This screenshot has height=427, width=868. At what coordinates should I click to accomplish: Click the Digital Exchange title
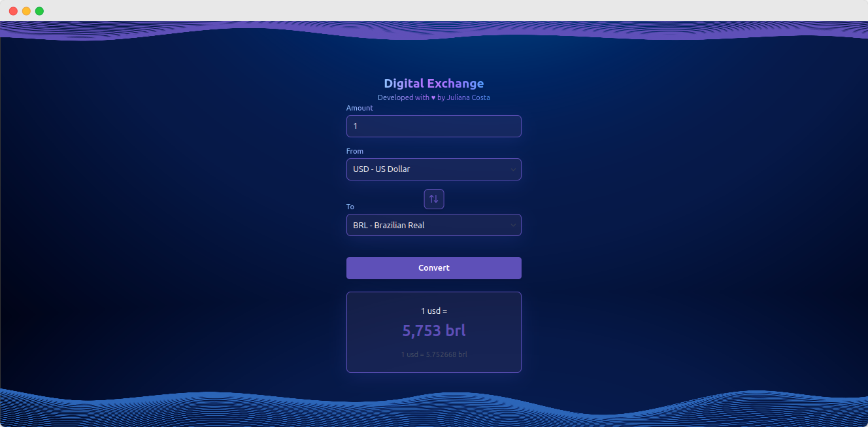[x=433, y=83]
